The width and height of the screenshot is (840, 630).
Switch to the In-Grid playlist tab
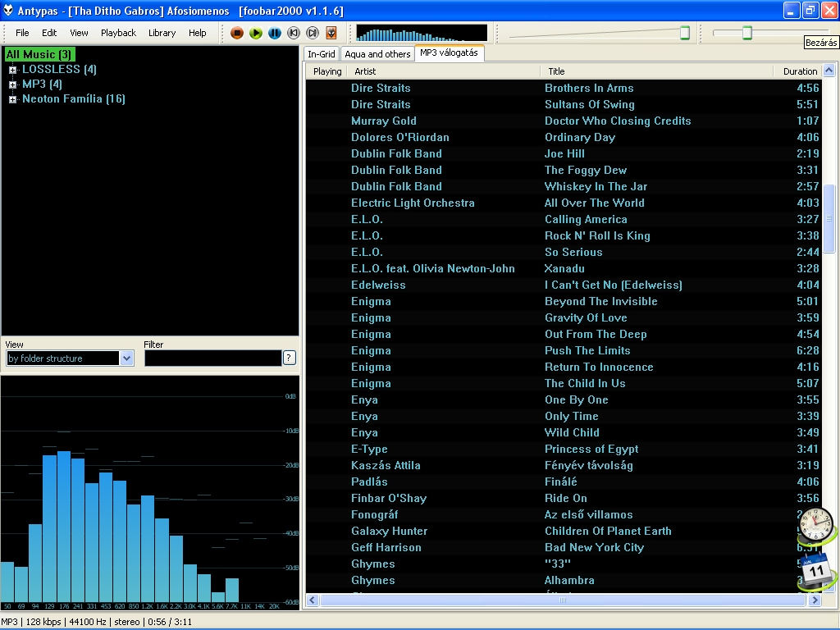click(322, 54)
